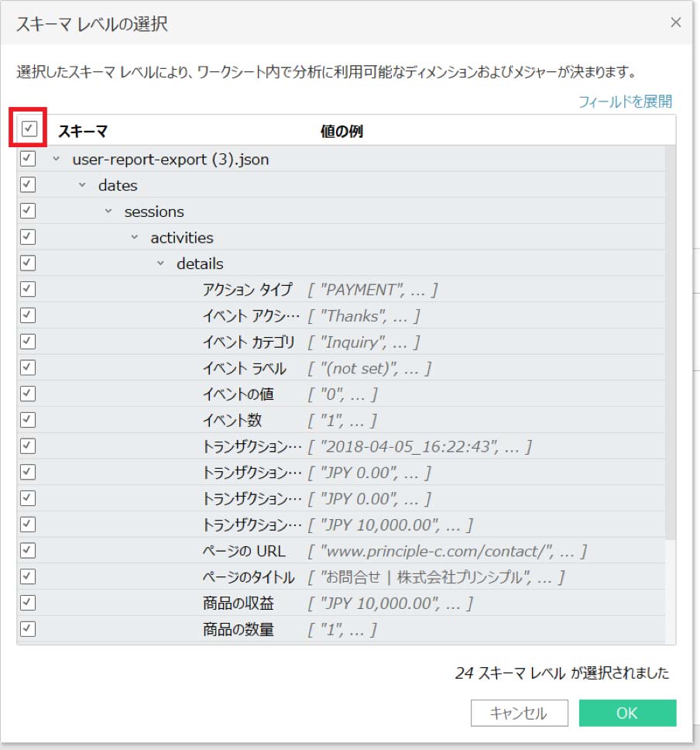Select the ページのタイトル row label

[x=248, y=577]
